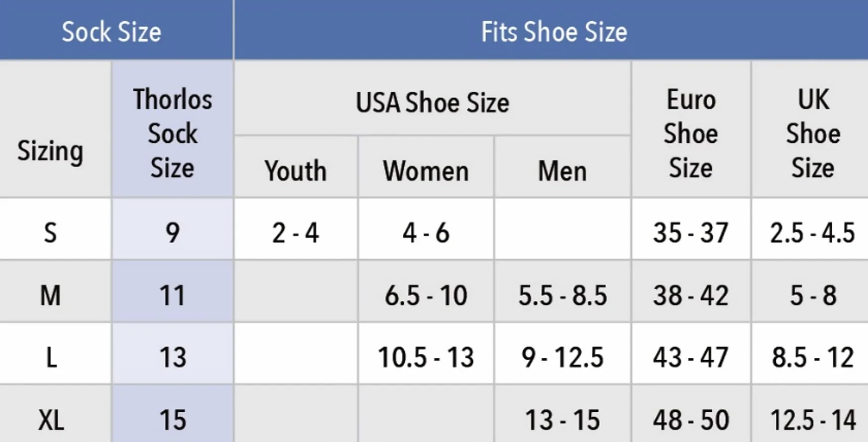This screenshot has height=442, width=868.
Task: Select the USA Shoe Size header
Action: (433, 98)
